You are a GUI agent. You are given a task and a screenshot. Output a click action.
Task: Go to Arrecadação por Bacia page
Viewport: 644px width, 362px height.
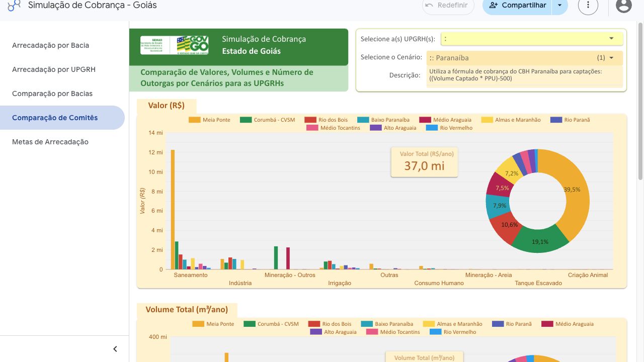(50, 45)
